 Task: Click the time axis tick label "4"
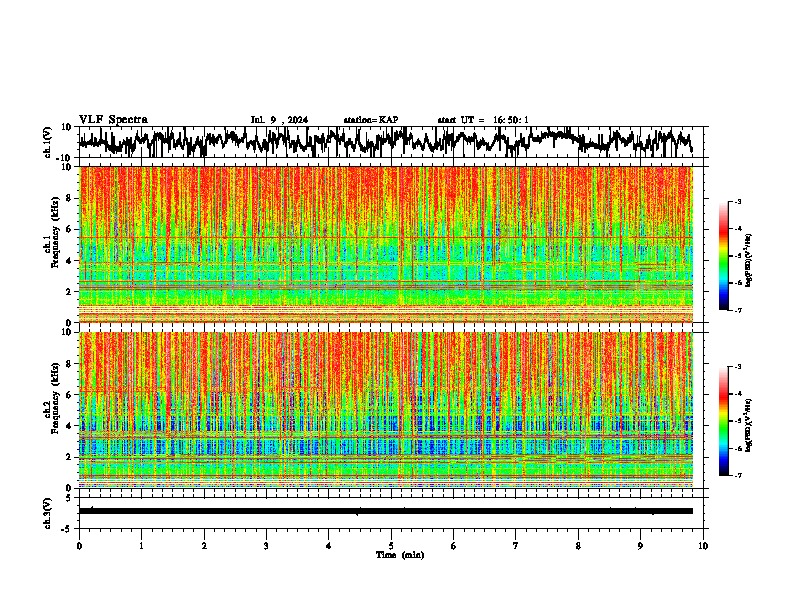[329, 546]
